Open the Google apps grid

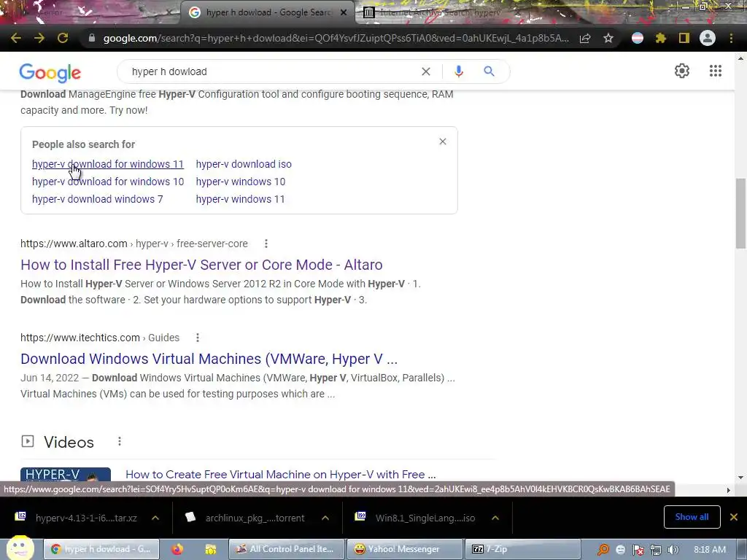point(716,71)
